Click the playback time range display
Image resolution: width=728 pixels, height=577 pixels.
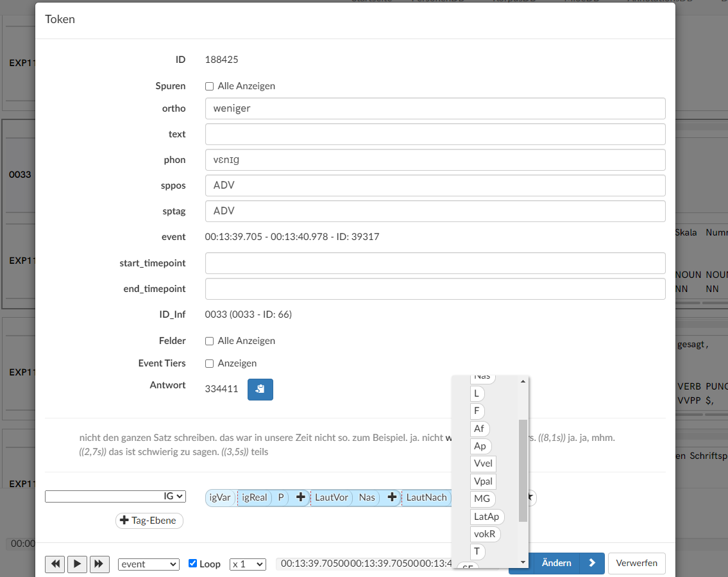[366, 564]
